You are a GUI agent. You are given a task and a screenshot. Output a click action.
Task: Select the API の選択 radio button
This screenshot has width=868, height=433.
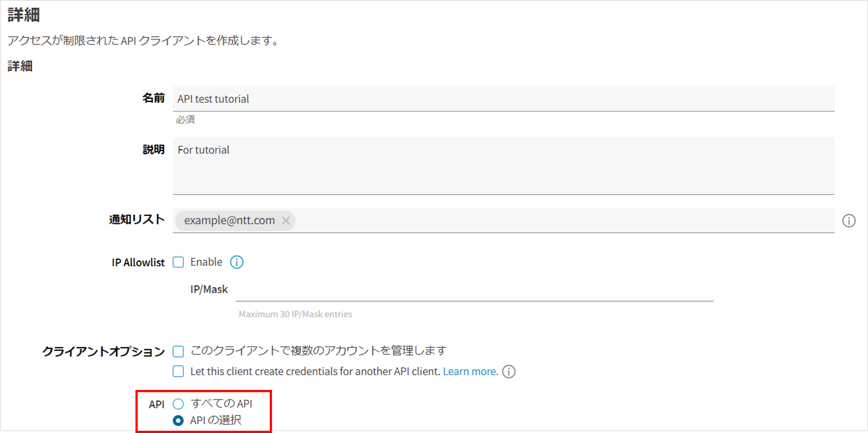point(178,420)
